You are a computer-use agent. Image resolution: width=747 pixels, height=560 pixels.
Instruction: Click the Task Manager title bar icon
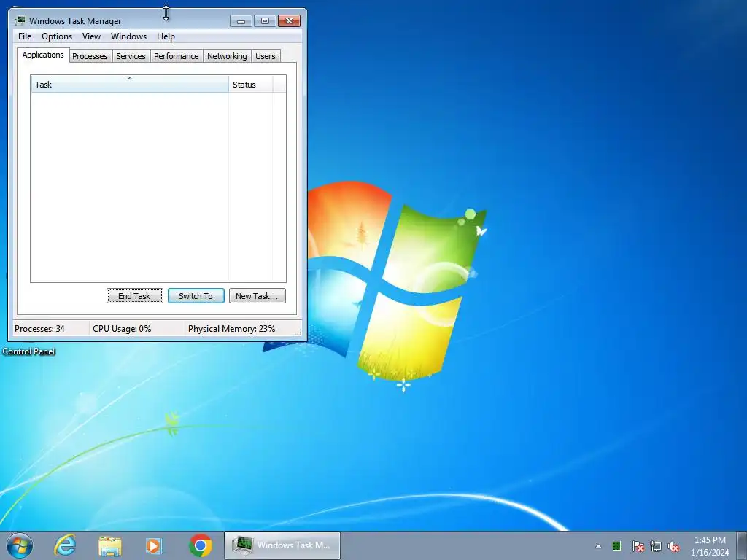20,20
